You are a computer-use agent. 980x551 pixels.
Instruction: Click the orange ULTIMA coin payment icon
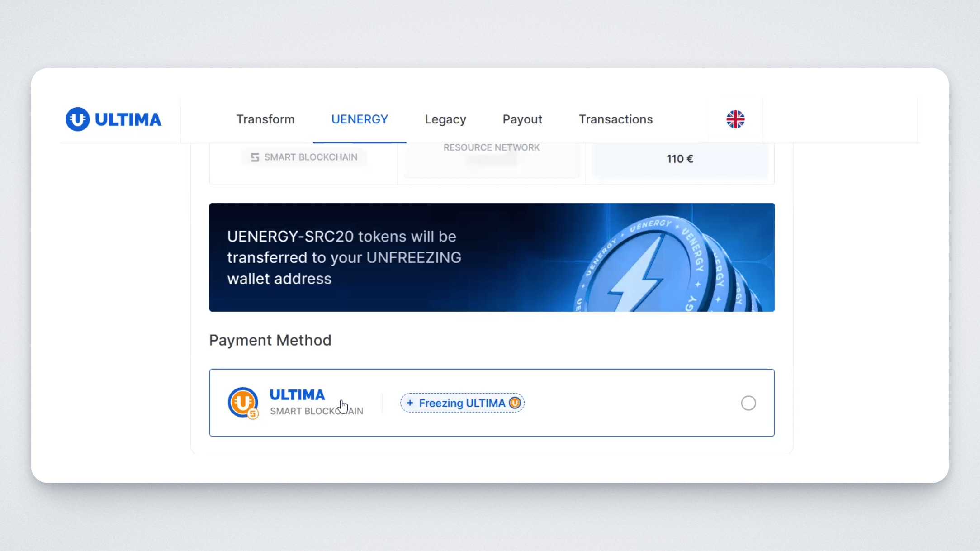[x=243, y=403]
